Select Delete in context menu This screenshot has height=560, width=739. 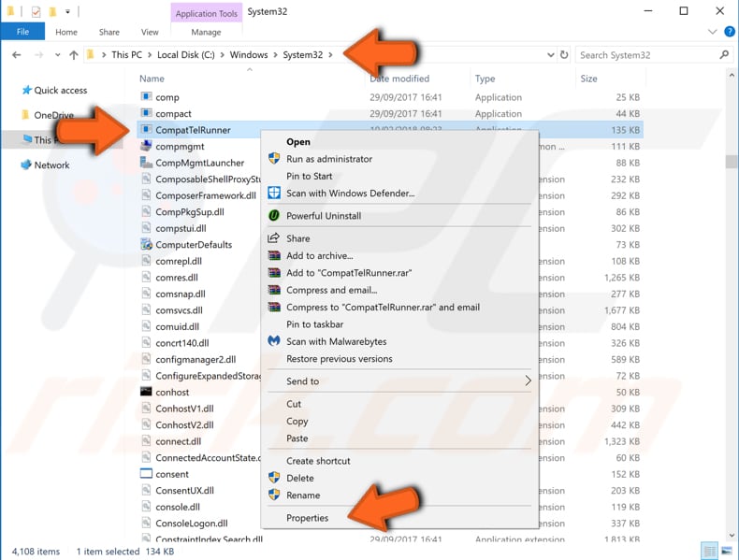299,478
